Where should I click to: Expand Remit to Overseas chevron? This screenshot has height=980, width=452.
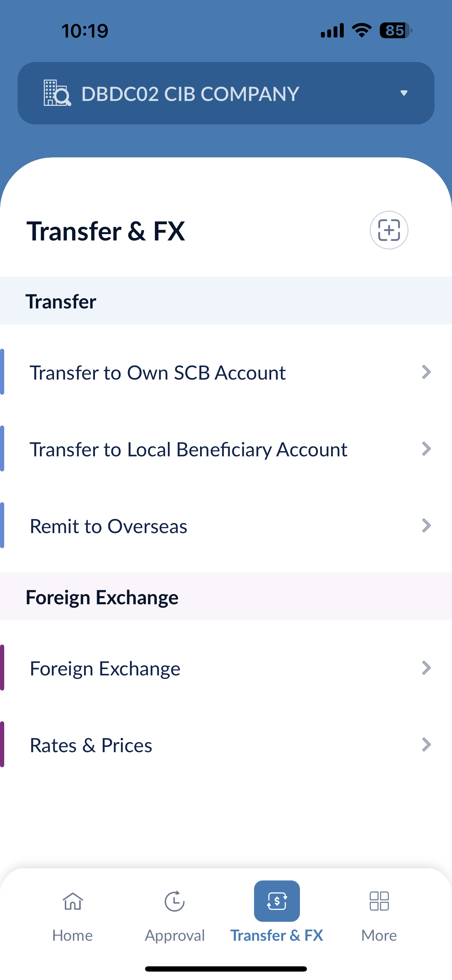click(x=426, y=526)
